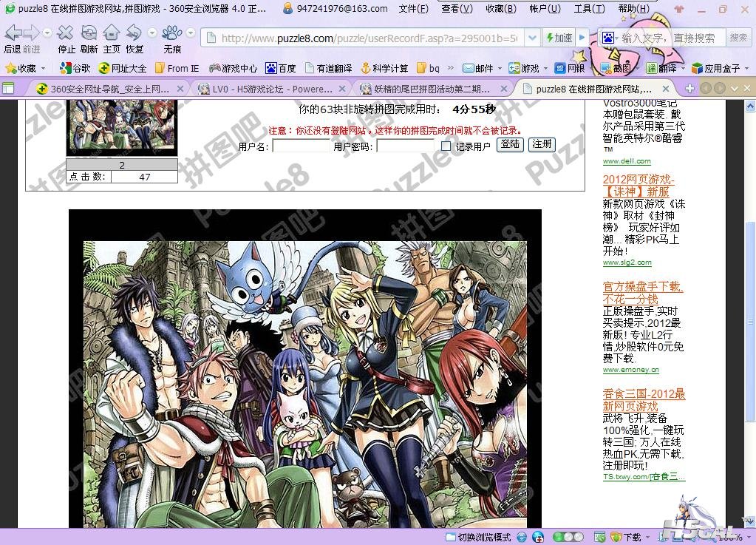This screenshot has height=545, width=756.
Task: Restore closed tab with 恢复 icon
Action: [134, 33]
